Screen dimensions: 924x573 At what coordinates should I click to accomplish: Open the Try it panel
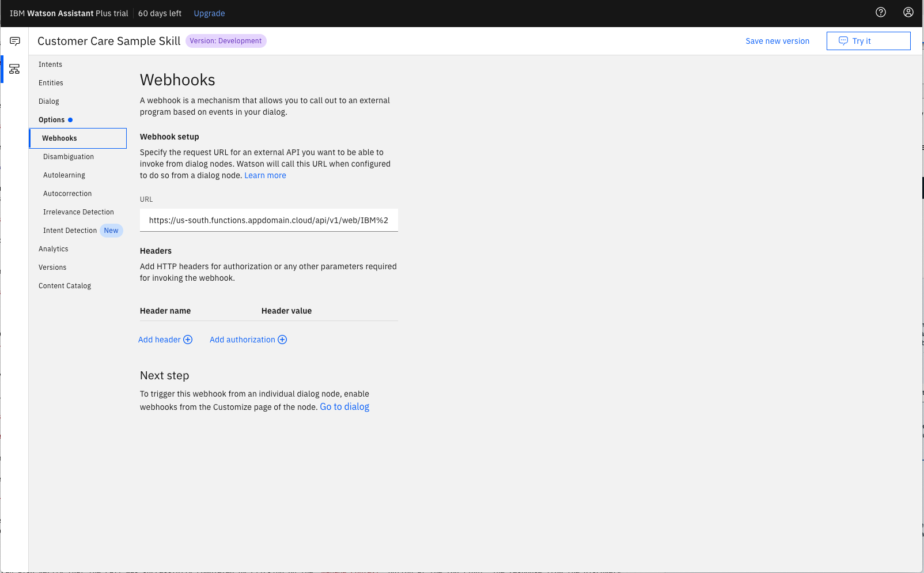(x=868, y=41)
